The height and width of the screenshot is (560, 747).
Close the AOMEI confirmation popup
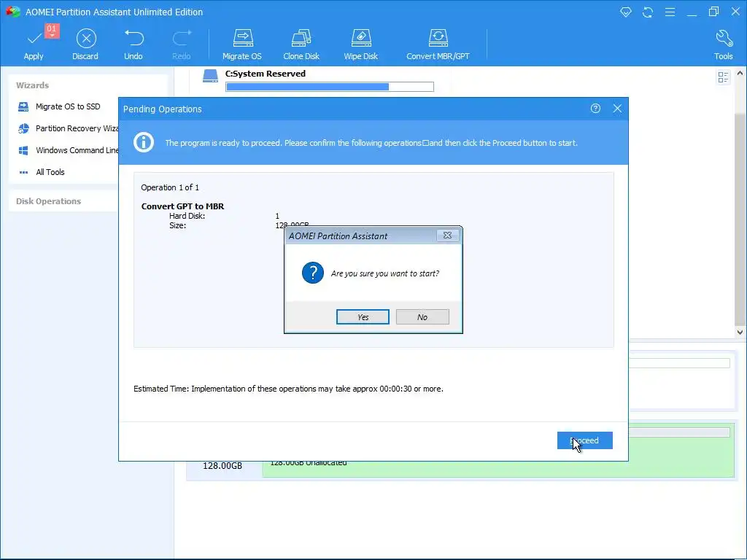point(448,236)
